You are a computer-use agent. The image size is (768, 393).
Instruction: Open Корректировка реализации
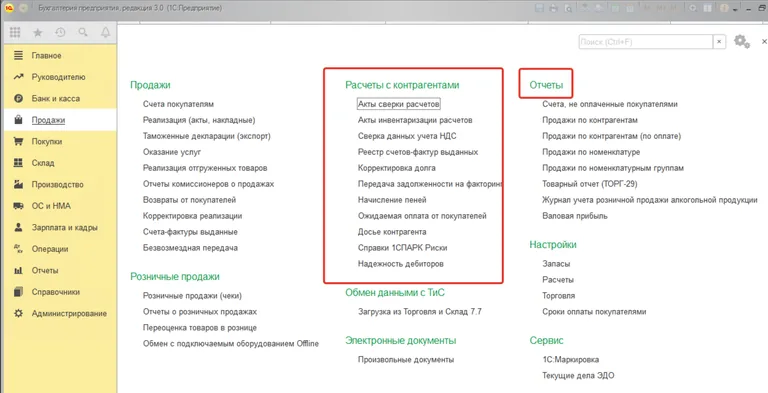[192, 216]
